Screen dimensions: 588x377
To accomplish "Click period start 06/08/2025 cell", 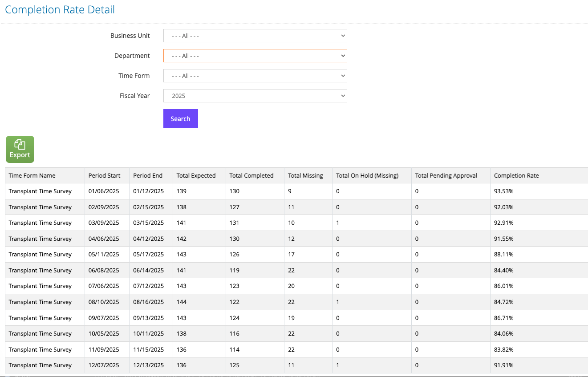I will click(107, 270).
